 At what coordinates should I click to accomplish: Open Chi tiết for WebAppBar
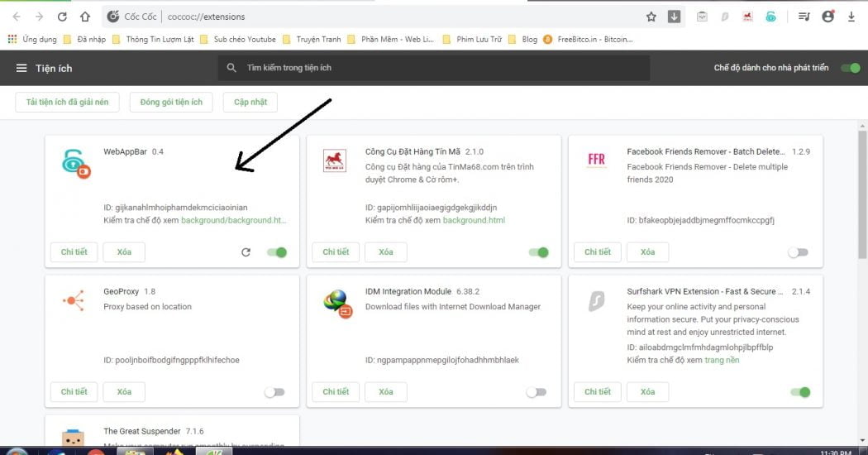(x=74, y=252)
